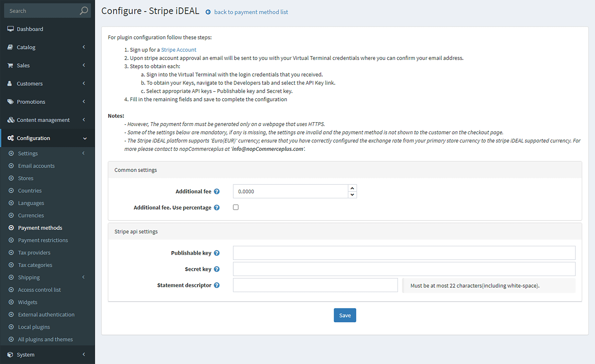Viewport: 595px width, 364px height.
Task: Click into the Secret key field
Action: [x=404, y=269]
